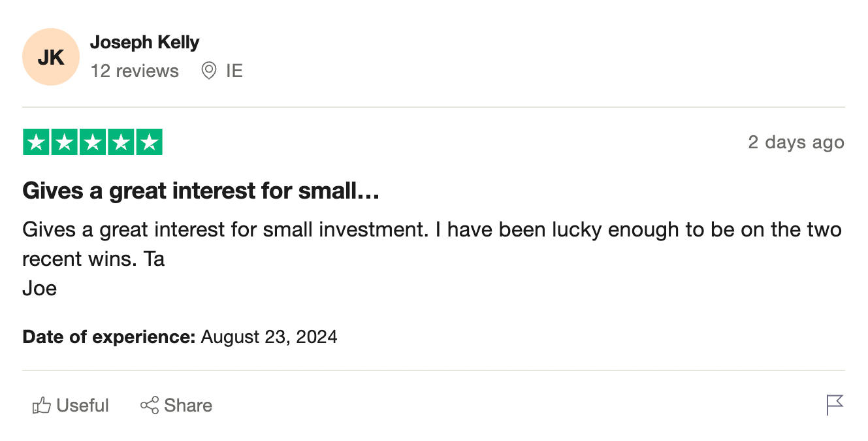The width and height of the screenshot is (868, 441).
Task: View the reviewer's 12 reviews
Action: tap(135, 71)
